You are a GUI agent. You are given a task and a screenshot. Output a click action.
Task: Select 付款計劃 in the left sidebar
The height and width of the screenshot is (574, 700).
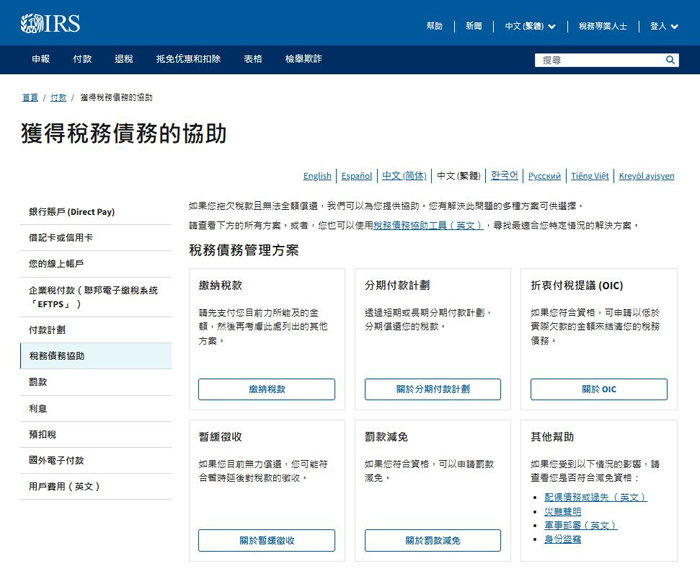click(47, 329)
